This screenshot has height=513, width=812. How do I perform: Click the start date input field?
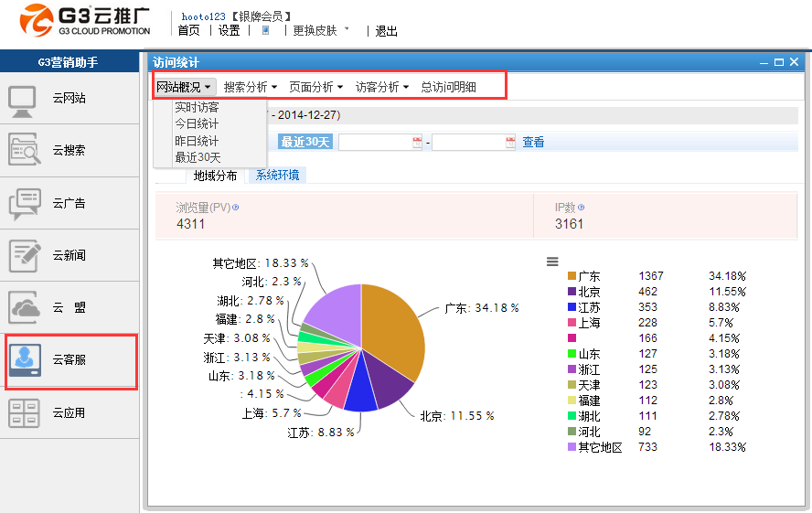(x=380, y=143)
